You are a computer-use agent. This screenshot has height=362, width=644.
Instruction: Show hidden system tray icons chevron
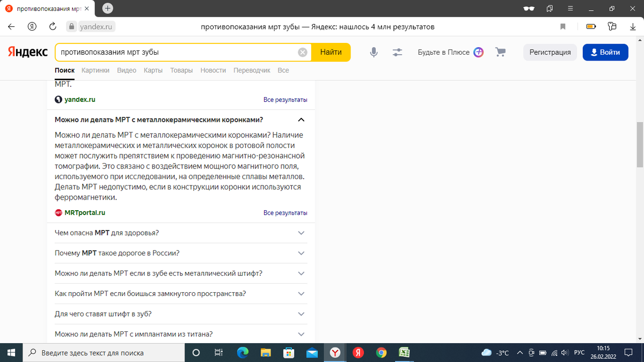(519, 353)
